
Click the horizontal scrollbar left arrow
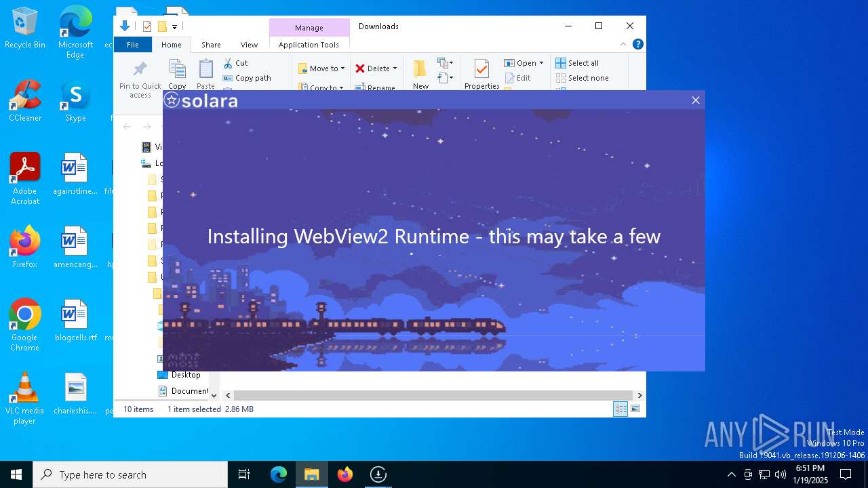click(x=228, y=395)
